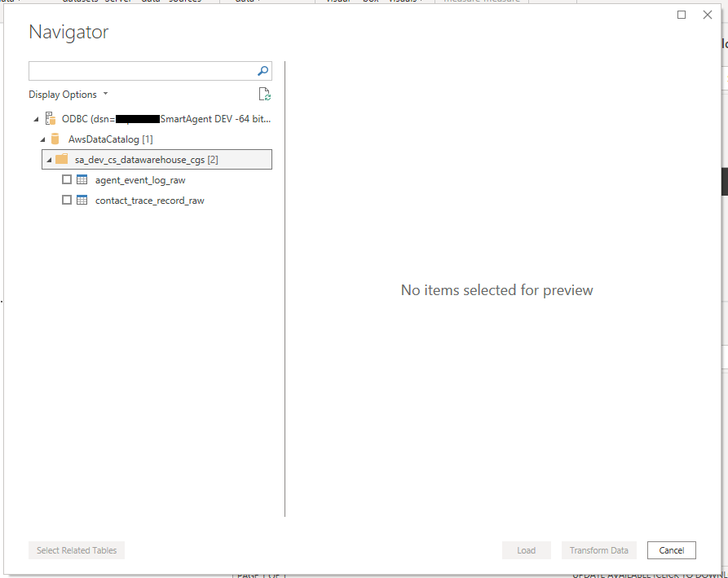The height and width of the screenshot is (578, 728).
Task: Click the refresh icon beside Display Options
Action: (x=264, y=95)
